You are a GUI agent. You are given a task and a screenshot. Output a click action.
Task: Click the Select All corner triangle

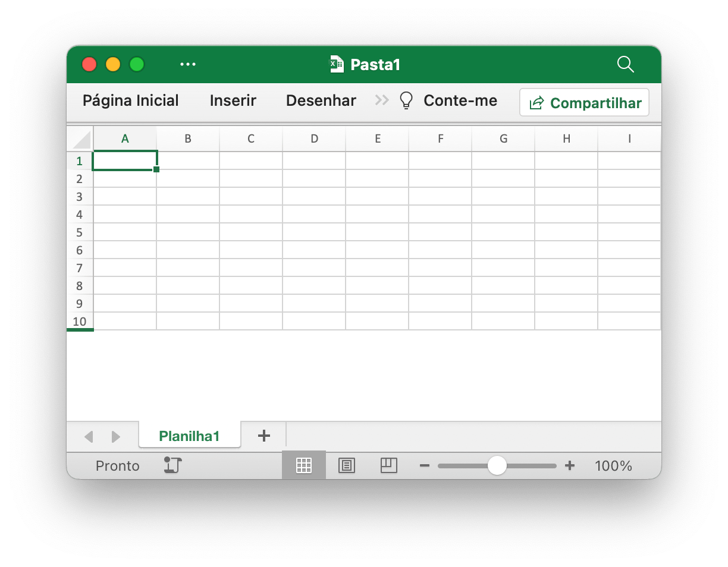(81, 140)
